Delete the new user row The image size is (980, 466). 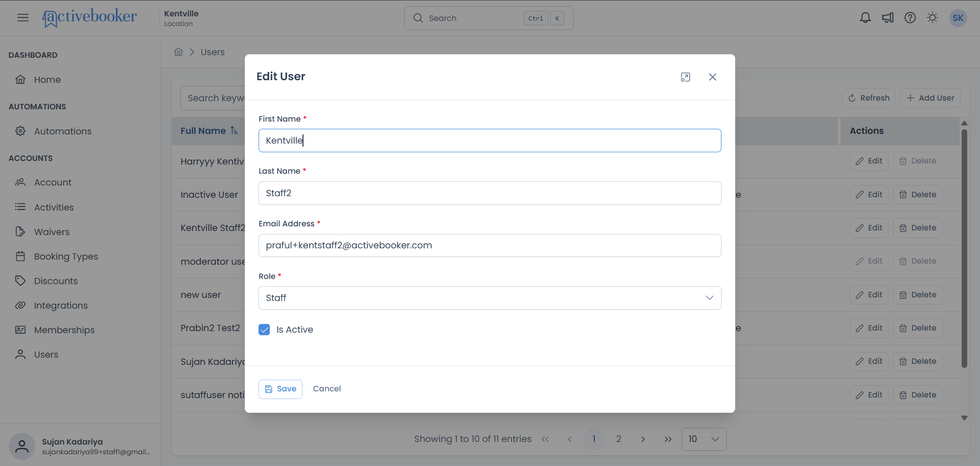tap(918, 295)
